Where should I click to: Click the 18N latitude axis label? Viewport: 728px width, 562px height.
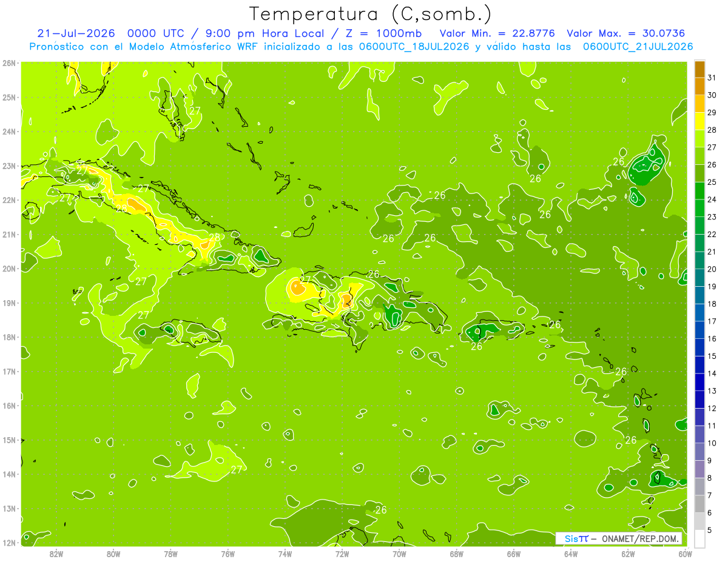[x=8, y=337]
